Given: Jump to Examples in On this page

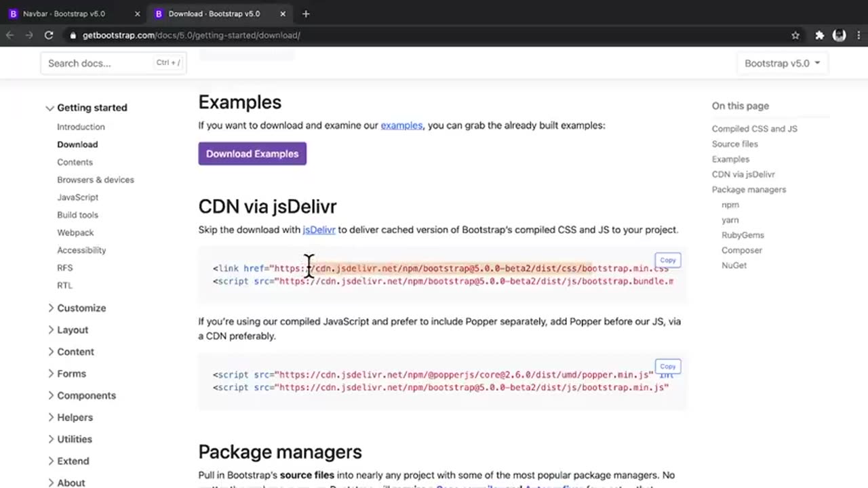Looking at the screenshot, I should [730, 159].
